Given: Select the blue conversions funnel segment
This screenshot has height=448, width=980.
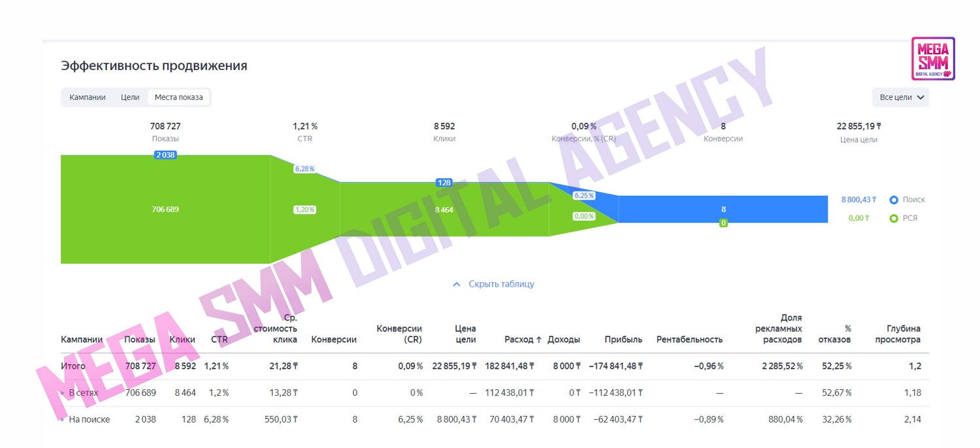Looking at the screenshot, I should click(x=723, y=209).
